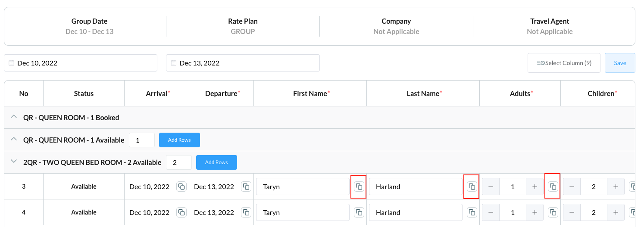Copy Arrival date in row 4
This screenshot has width=644, height=227.
coord(181,212)
